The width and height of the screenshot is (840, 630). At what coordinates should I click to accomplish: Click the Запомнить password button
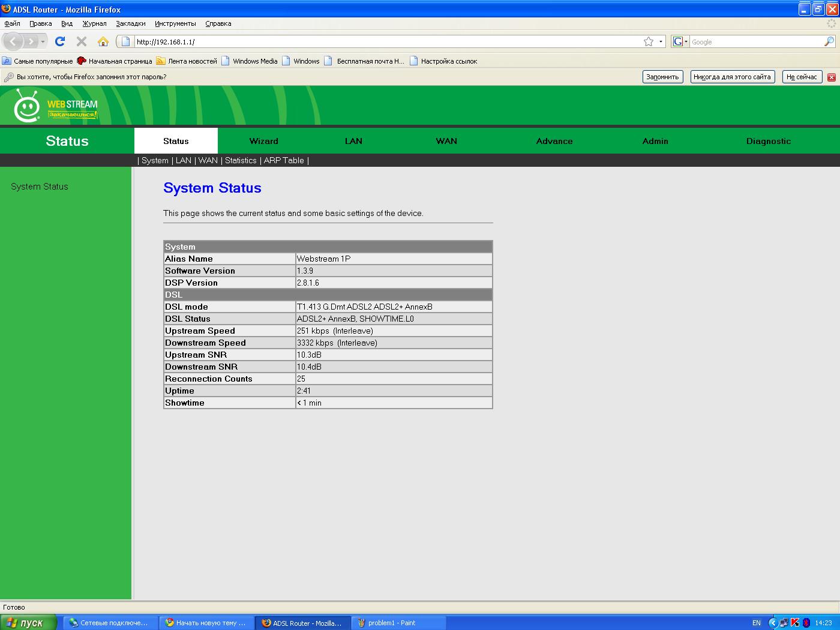coord(662,77)
